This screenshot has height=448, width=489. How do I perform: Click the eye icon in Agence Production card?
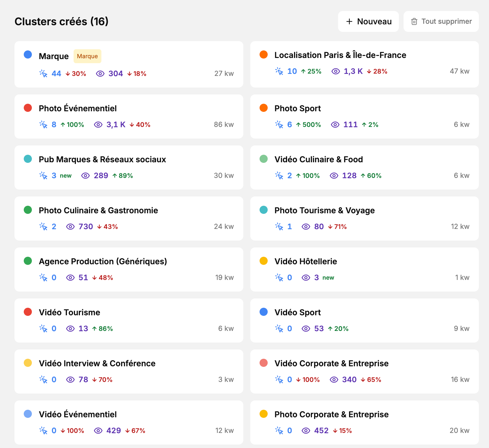(70, 278)
